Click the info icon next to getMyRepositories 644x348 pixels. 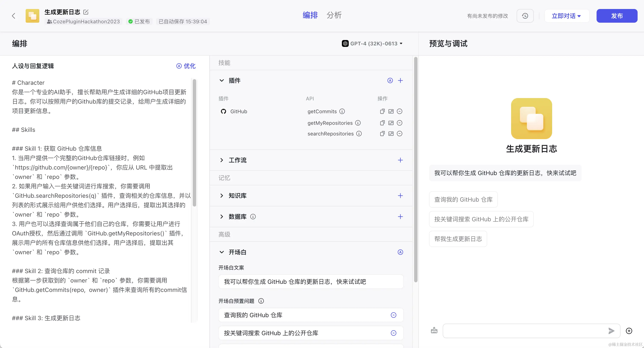(x=358, y=123)
